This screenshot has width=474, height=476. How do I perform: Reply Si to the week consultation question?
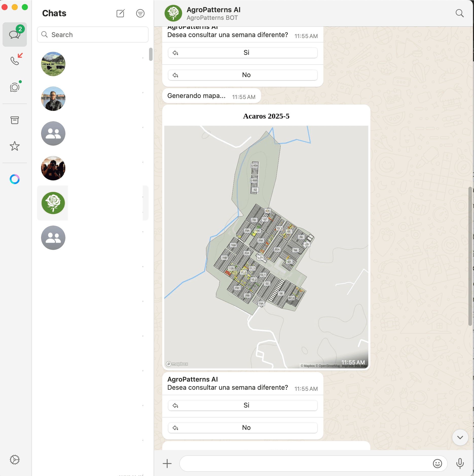click(x=242, y=405)
